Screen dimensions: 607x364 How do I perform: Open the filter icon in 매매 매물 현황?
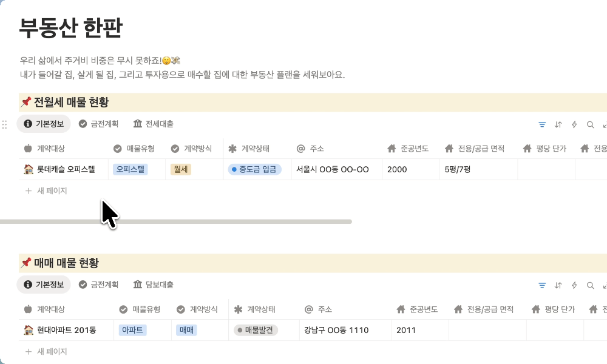tap(542, 285)
